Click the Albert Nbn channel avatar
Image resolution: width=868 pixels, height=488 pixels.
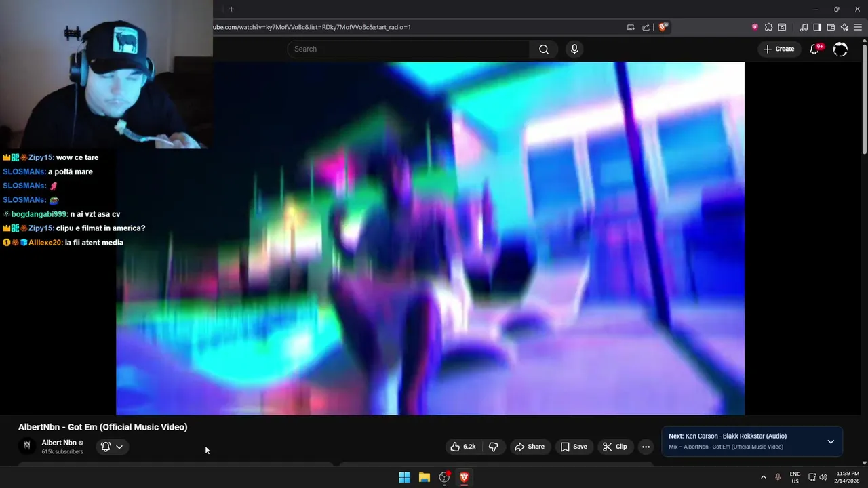tap(27, 446)
